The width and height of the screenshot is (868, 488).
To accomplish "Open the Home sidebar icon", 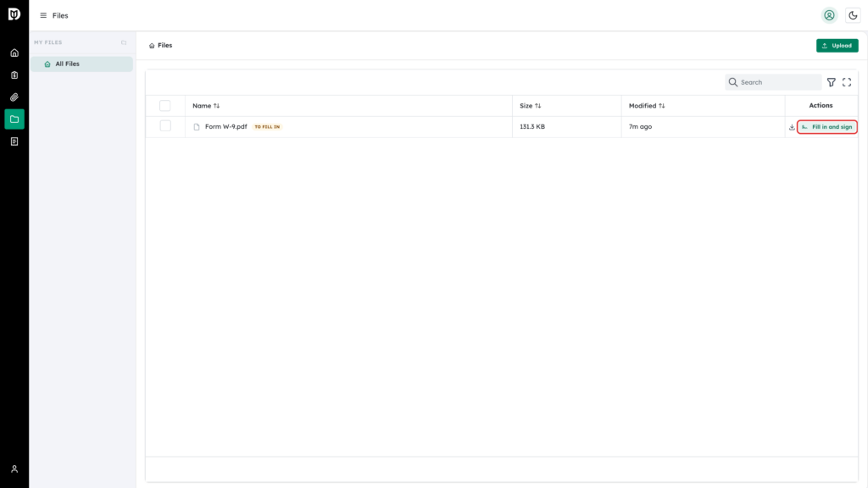I will 14,53.
